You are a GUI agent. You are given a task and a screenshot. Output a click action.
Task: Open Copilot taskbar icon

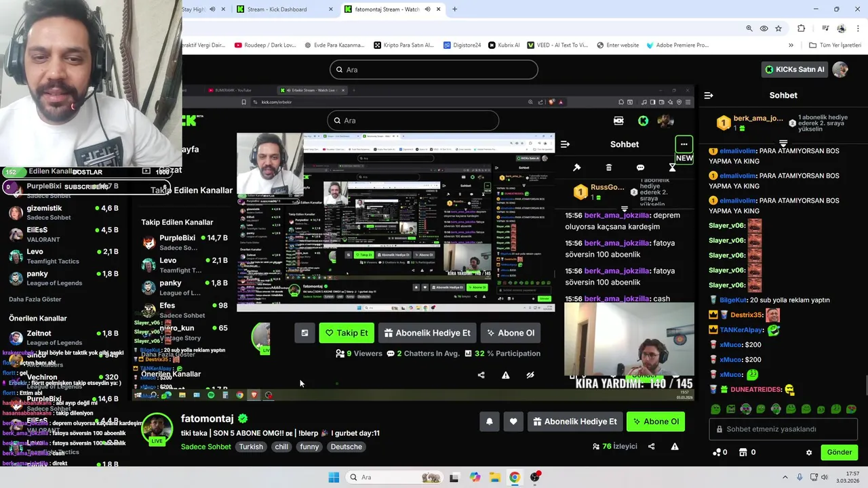point(475,477)
